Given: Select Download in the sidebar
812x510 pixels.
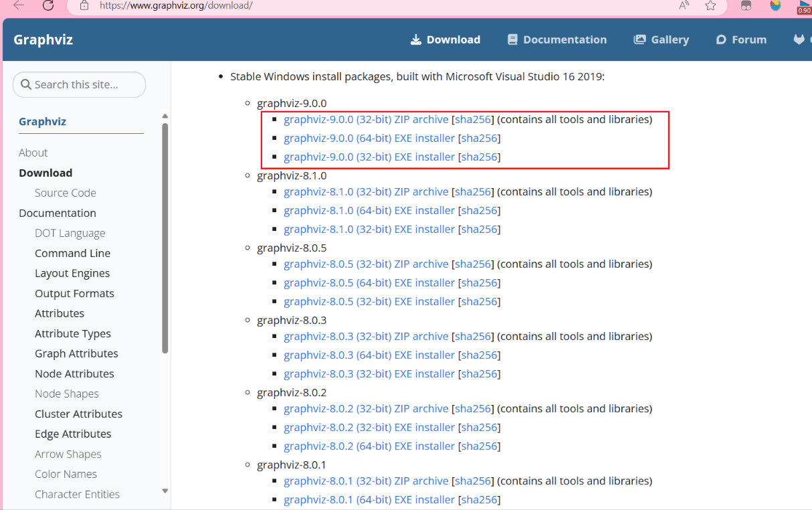Looking at the screenshot, I should [x=45, y=173].
